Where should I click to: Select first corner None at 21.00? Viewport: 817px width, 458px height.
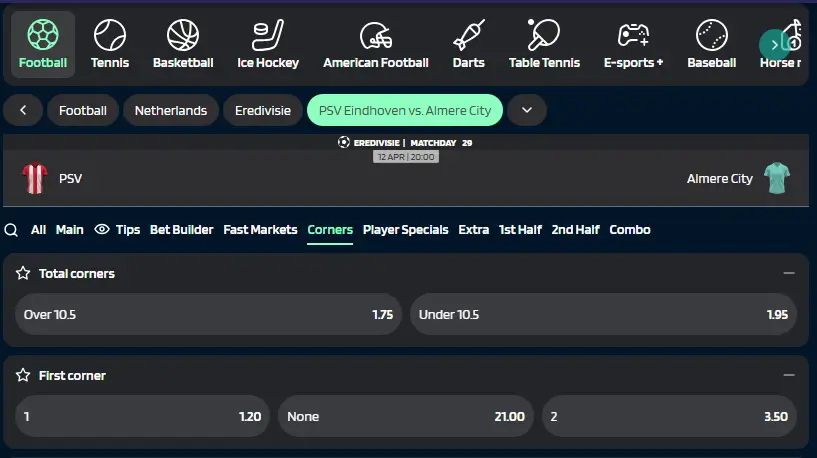406,416
